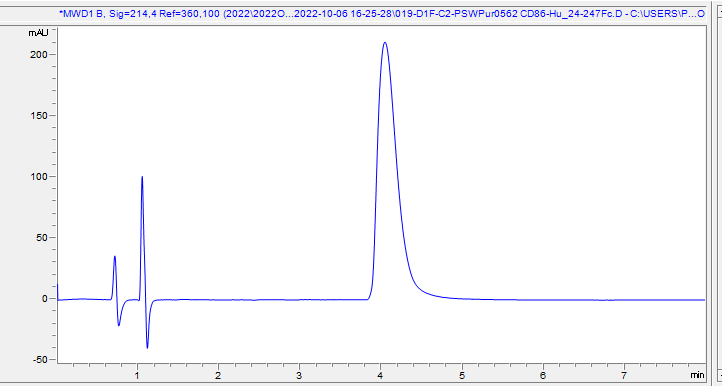The width and height of the screenshot is (722, 386).
Task: Click the MWD1 B signal title text
Action: point(382,14)
